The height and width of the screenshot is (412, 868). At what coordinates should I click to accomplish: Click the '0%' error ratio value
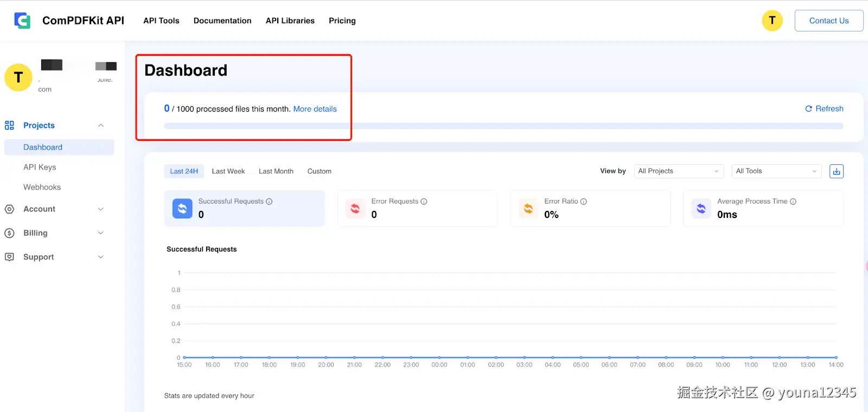(551, 215)
